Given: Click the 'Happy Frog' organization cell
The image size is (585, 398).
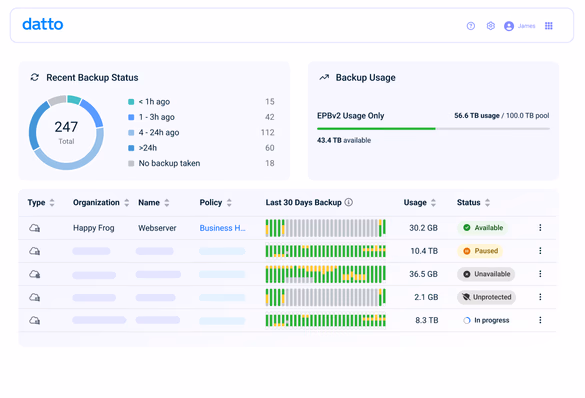Looking at the screenshot, I should pos(94,228).
